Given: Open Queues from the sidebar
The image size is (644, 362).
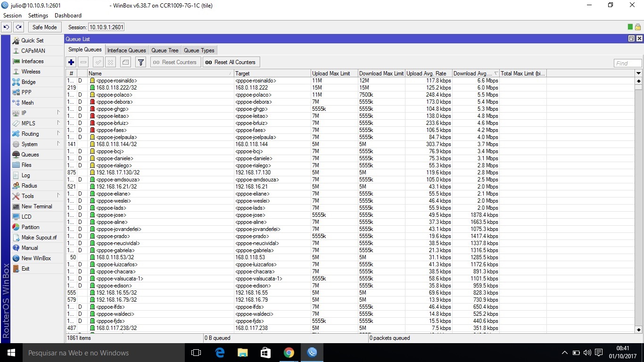Looking at the screenshot, I should (x=30, y=155).
